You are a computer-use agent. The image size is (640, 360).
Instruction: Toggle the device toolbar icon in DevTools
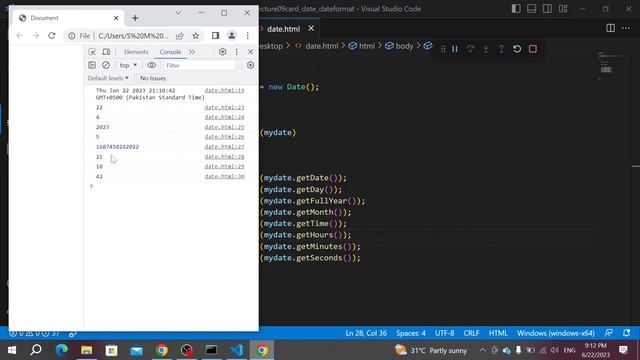pos(106,52)
